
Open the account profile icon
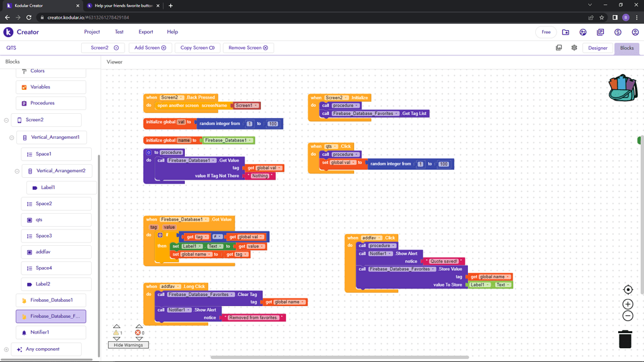click(635, 32)
